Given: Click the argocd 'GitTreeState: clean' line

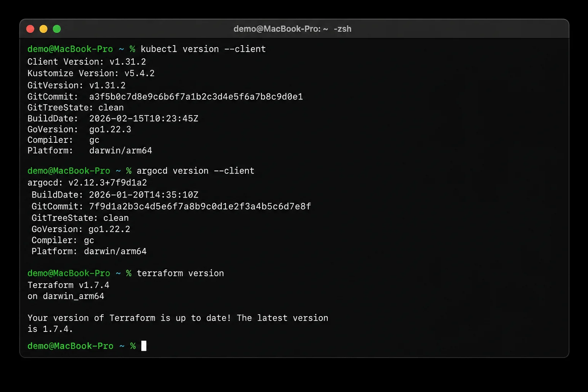Looking at the screenshot, I should 80,218.
